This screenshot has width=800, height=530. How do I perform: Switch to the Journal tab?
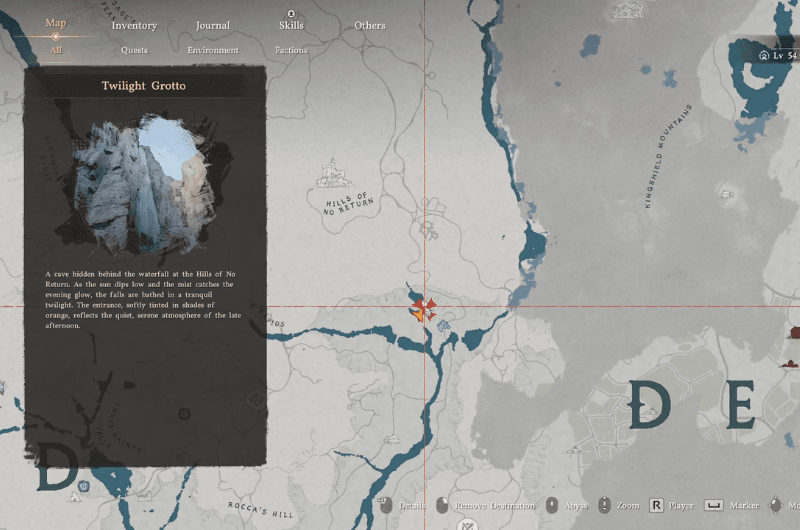(x=212, y=26)
